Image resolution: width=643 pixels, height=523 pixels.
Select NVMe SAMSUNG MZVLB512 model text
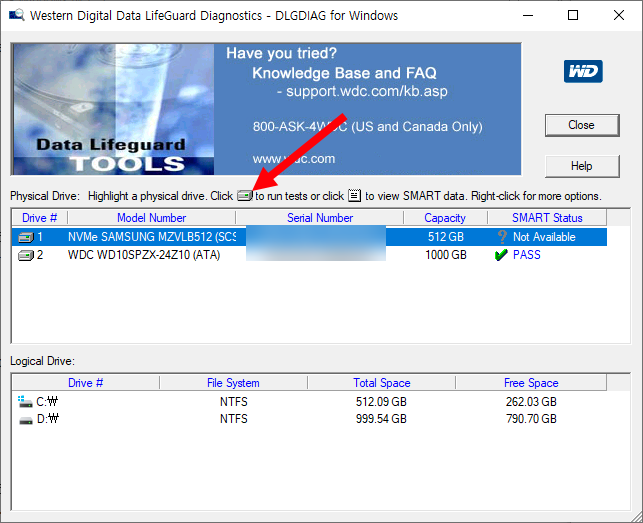coord(152,237)
